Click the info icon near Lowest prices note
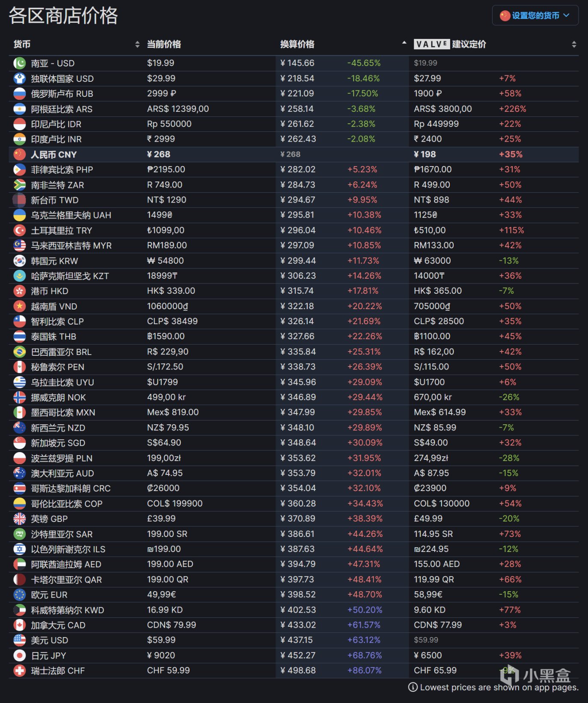 [x=413, y=687]
